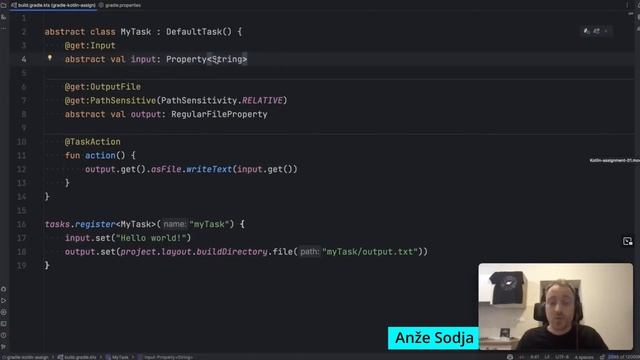Click the abstract keyword on line 8
The image size is (640, 360).
click(85, 114)
